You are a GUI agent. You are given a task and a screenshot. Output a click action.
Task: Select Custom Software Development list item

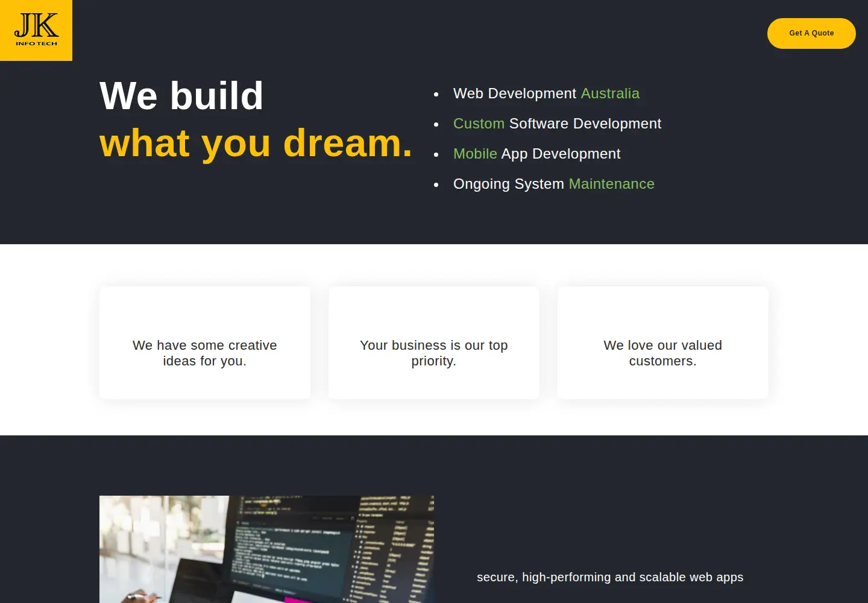(557, 124)
